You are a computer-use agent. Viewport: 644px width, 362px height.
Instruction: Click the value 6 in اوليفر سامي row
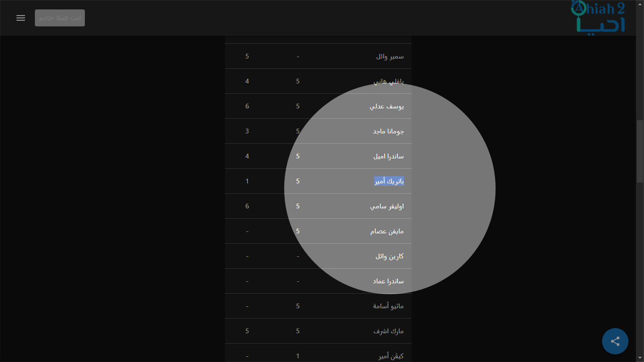(x=247, y=206)
